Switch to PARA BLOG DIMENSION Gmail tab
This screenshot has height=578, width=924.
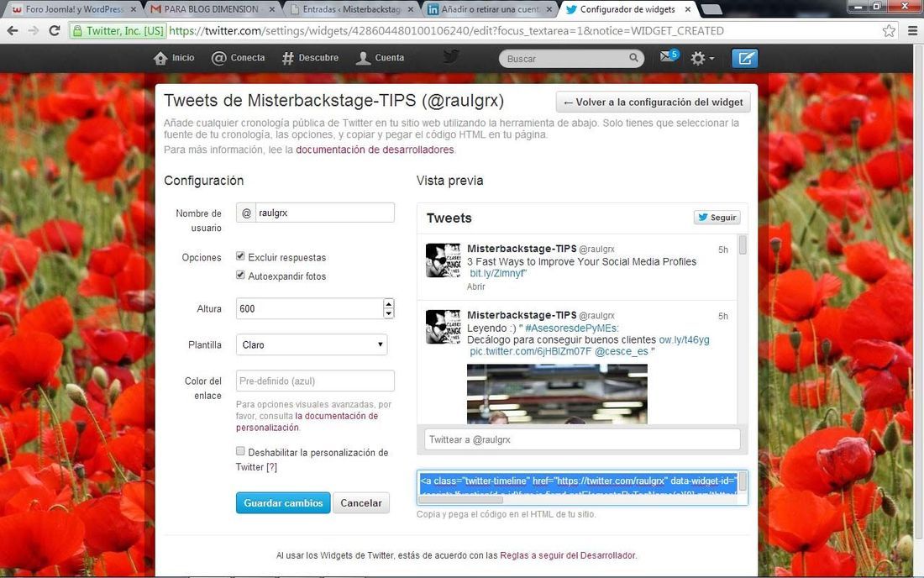[213, 9]
